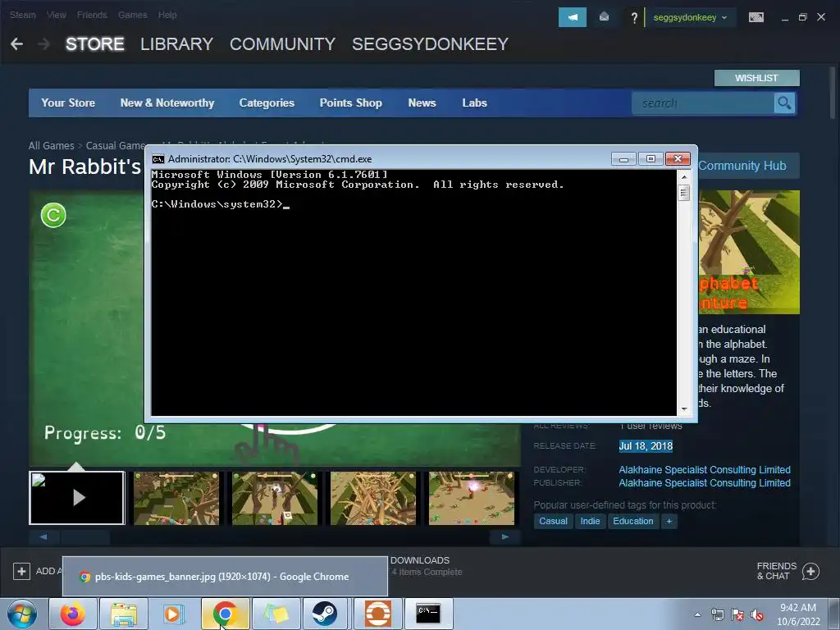Screen dimensions: 840x630
Task: Click the cmd window scroll-up arrow
Action: tap(684, 176)
